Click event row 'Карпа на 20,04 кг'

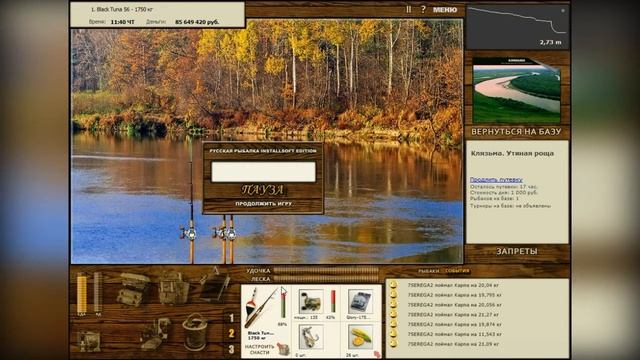(453, 285)
